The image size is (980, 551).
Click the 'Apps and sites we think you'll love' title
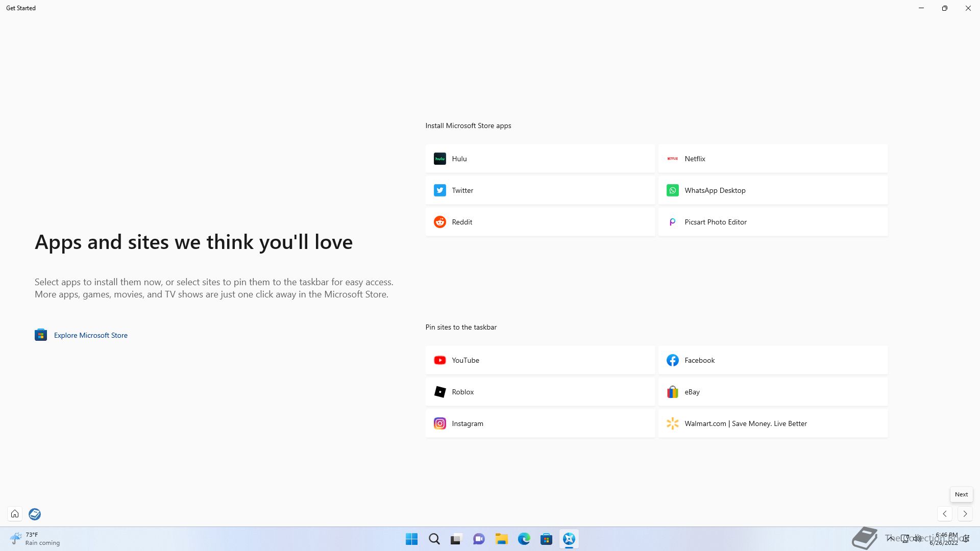(193, 242)
